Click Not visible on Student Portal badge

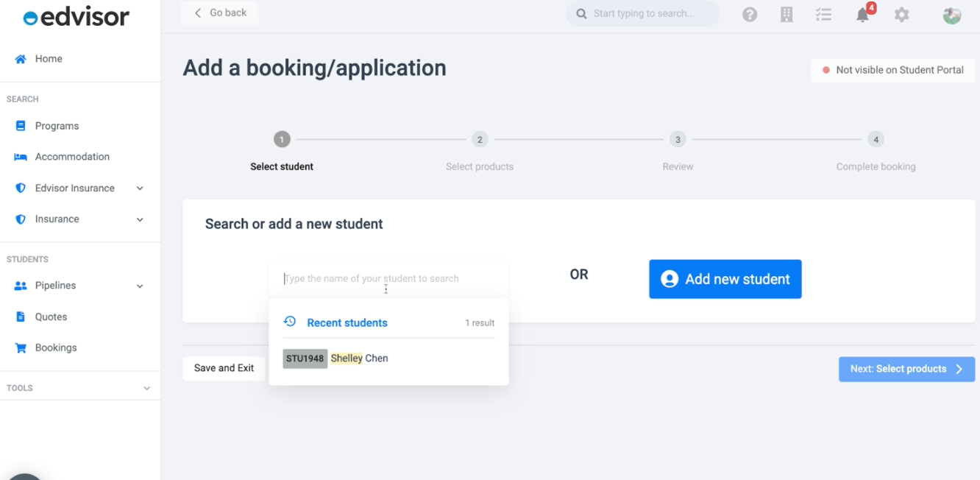coord(892,70)
